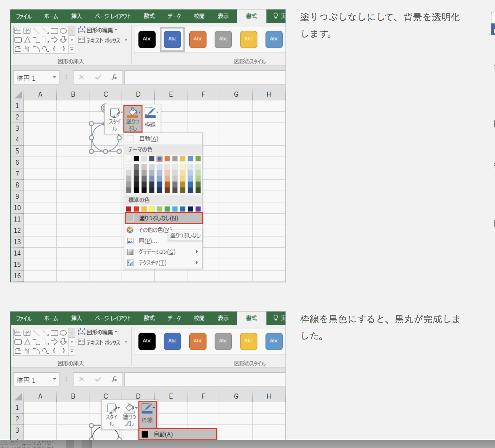Viewport: 495px width, 448px height.
Task: Switch to the 書式 tab in top screenshot
Action: tap(251, 16)
